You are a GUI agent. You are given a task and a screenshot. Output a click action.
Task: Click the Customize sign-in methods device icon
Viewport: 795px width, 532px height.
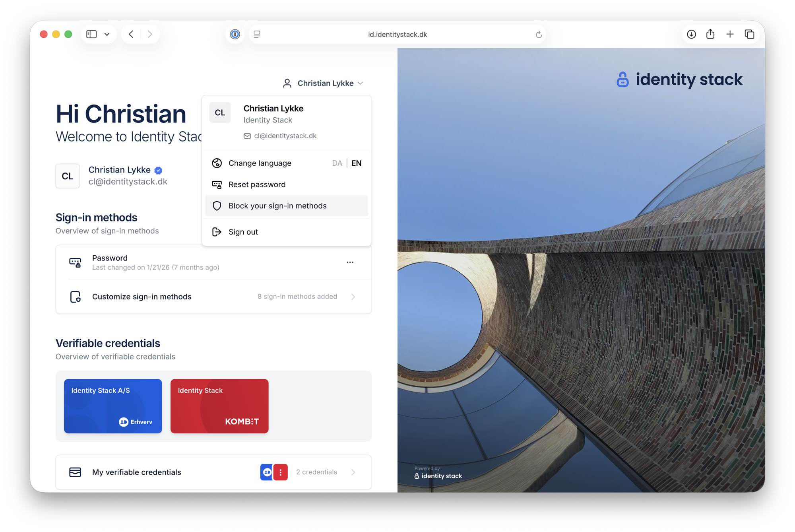point(75,297)
